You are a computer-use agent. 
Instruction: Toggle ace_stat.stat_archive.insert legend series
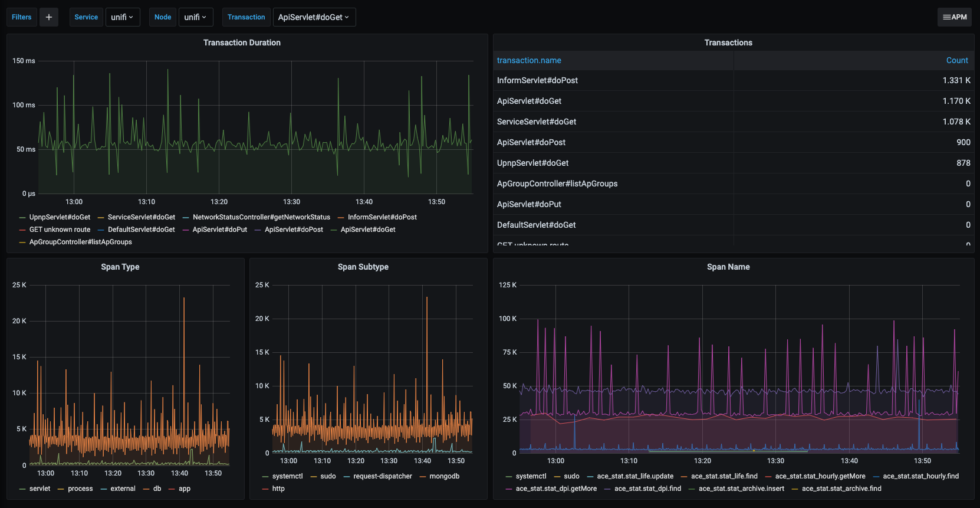tap(741, 489)
